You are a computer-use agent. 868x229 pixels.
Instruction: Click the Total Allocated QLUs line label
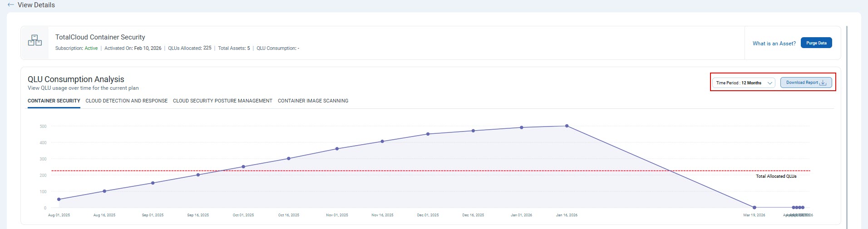point(776,176)
